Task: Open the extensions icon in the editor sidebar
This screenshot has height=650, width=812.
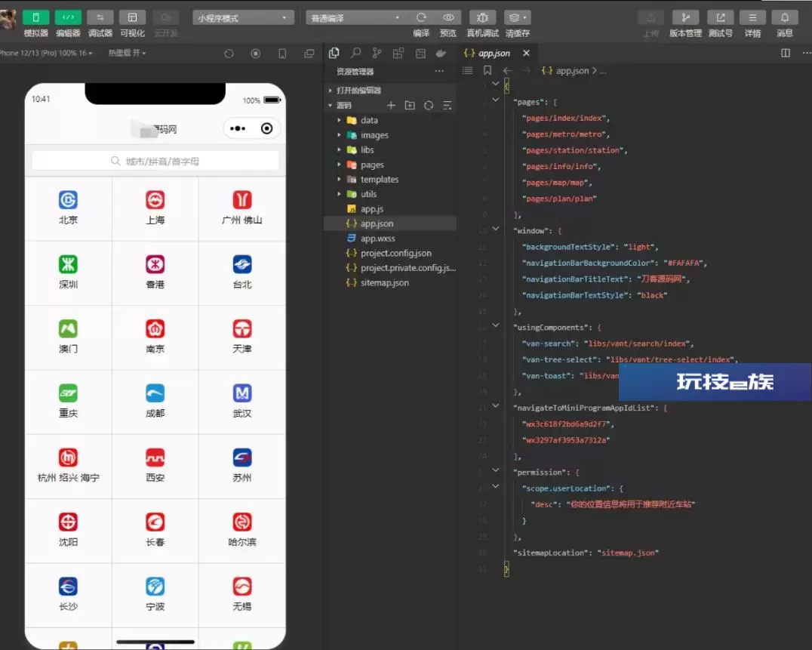Action: click(x=398, y=53)
